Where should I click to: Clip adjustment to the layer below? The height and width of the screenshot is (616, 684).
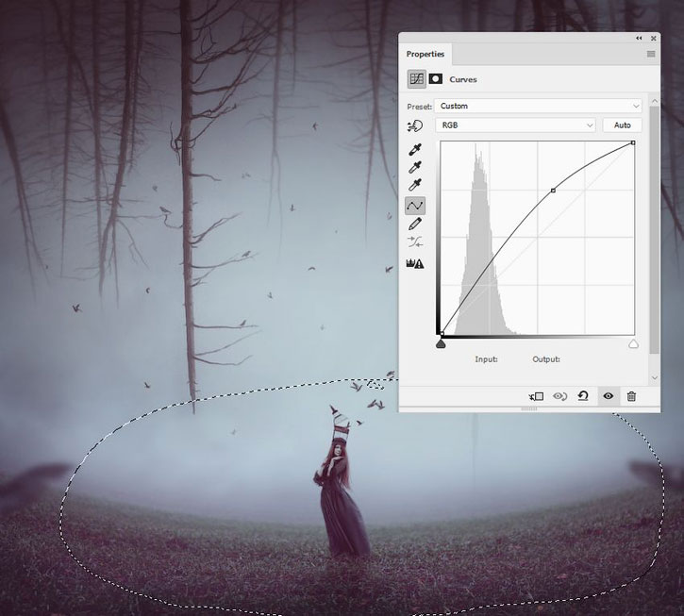[536, 396]
